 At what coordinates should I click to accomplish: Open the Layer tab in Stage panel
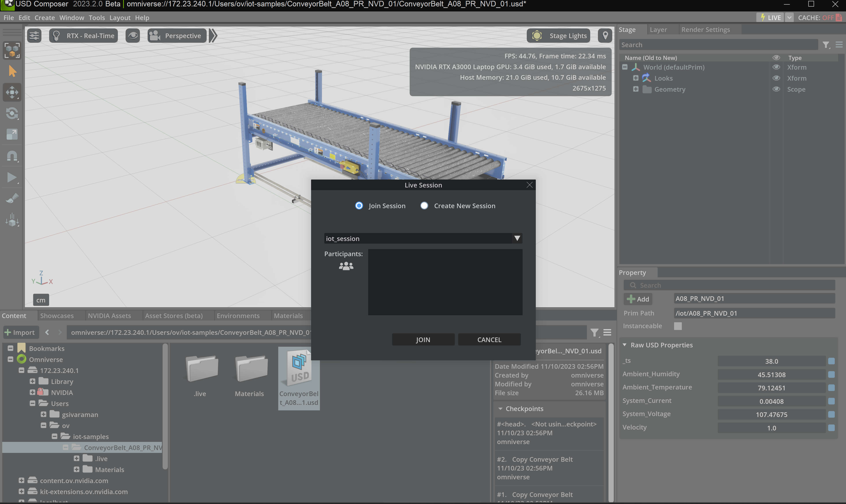point(658,29)
